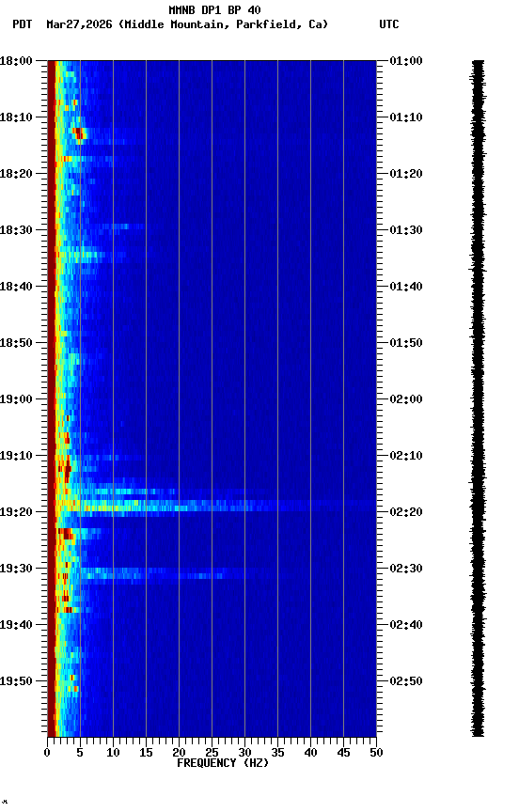Click the 15 Hz frequency axis label
Screen dimensions: 519x812
(146, 753)
